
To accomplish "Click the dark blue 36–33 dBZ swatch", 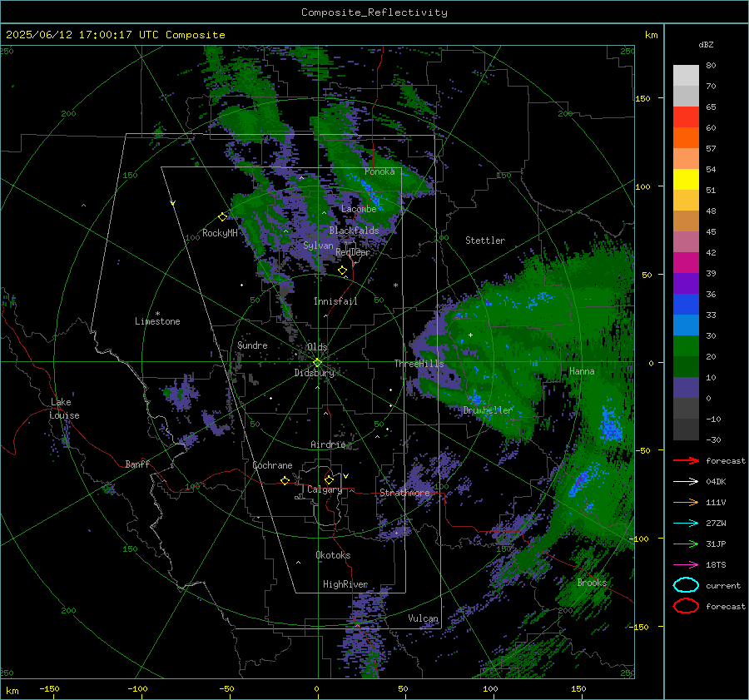I will [686, 305].
